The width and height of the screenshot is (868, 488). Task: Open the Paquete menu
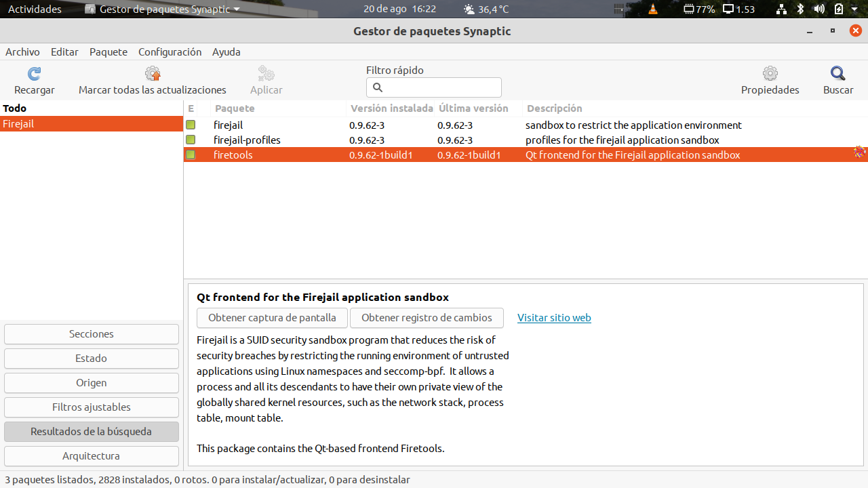(x=108, y=52)
